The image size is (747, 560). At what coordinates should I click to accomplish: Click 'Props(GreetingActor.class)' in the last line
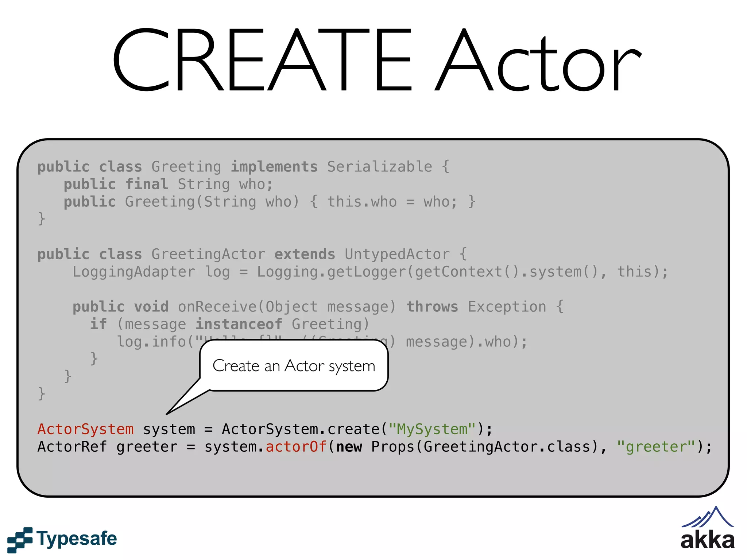(484, 447)
